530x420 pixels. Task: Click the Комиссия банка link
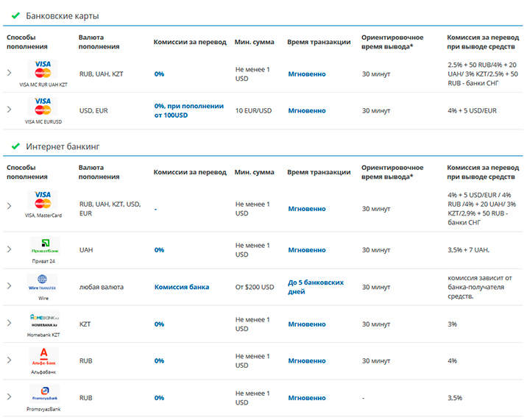[x=181, y=287]
